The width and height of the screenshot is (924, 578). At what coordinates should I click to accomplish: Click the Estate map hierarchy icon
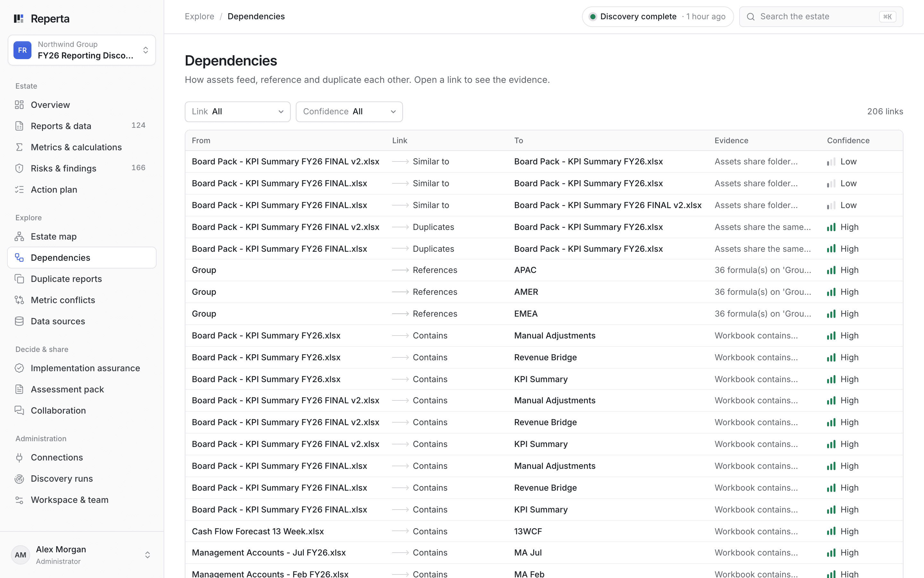[x=19, y=236]
